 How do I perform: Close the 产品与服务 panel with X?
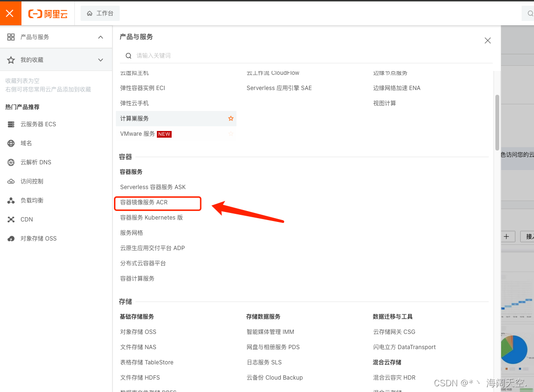coord(488,40)
